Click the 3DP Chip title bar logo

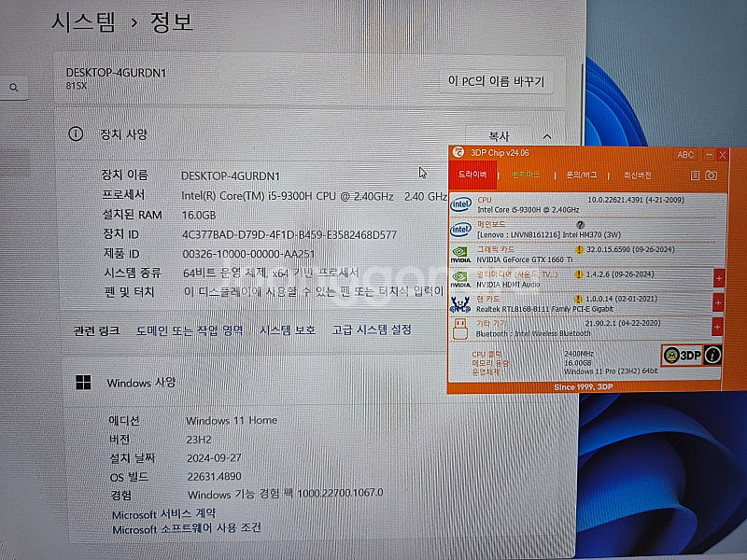point(458,152)
